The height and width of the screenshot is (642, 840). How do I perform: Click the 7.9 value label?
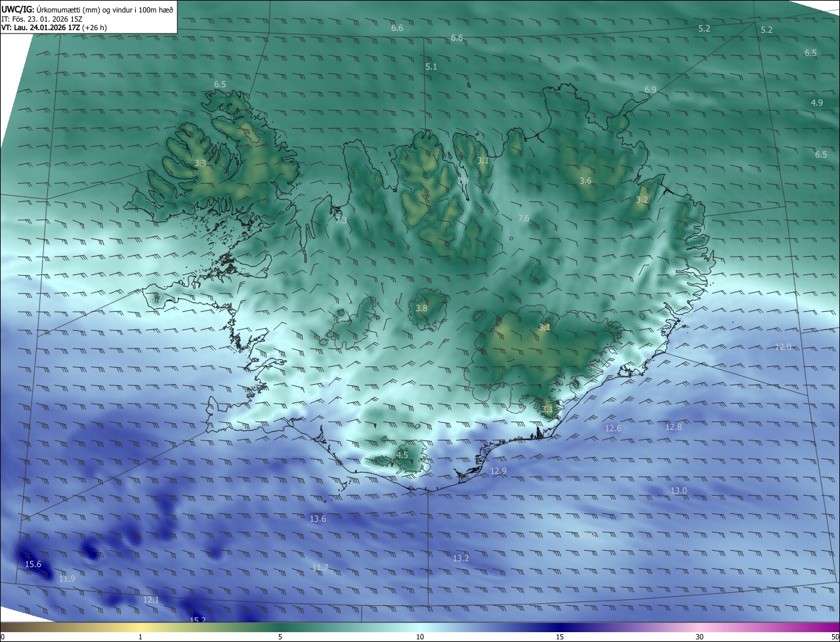[463, 181]
